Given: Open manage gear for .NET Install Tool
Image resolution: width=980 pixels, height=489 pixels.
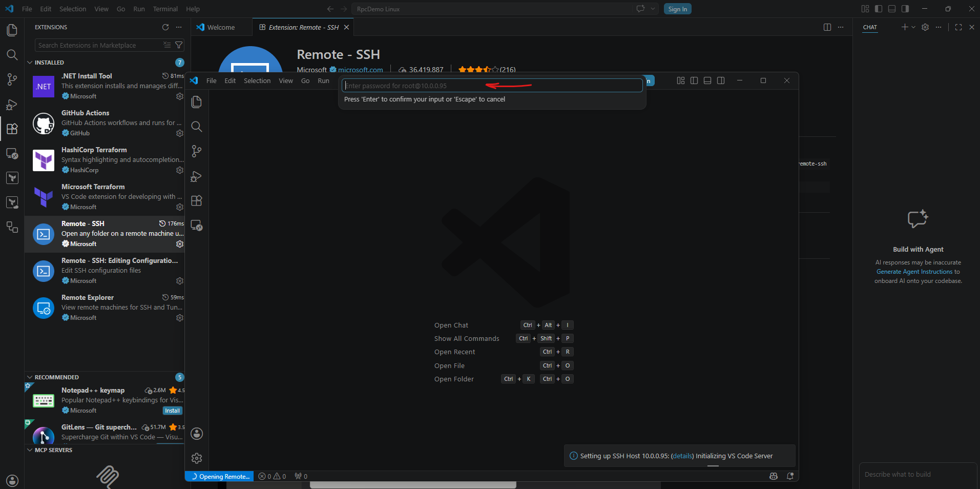Looking at the screenshot, I should [180, 96].
